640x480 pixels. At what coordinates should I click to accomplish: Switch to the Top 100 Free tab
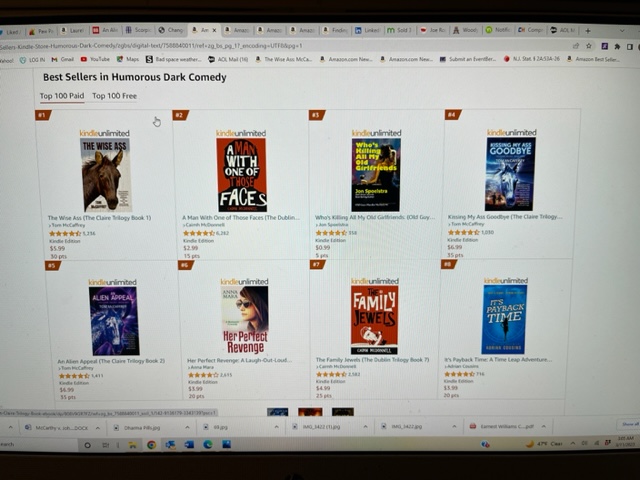114,96
